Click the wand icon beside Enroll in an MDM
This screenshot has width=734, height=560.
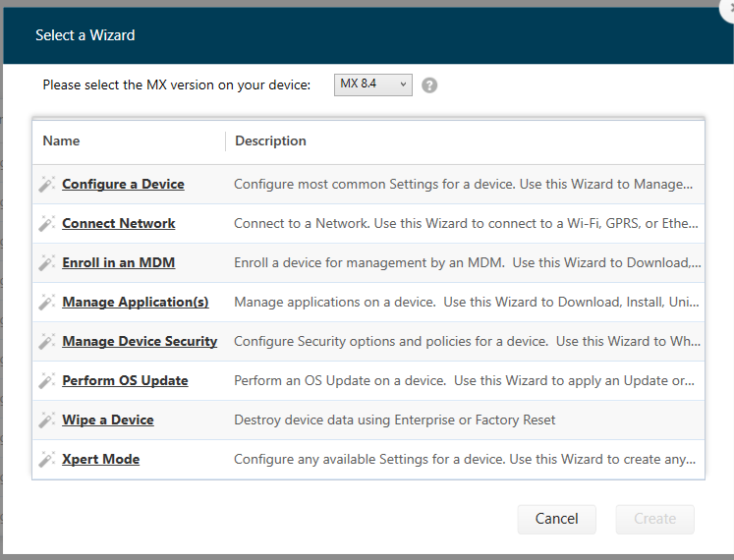46,262
